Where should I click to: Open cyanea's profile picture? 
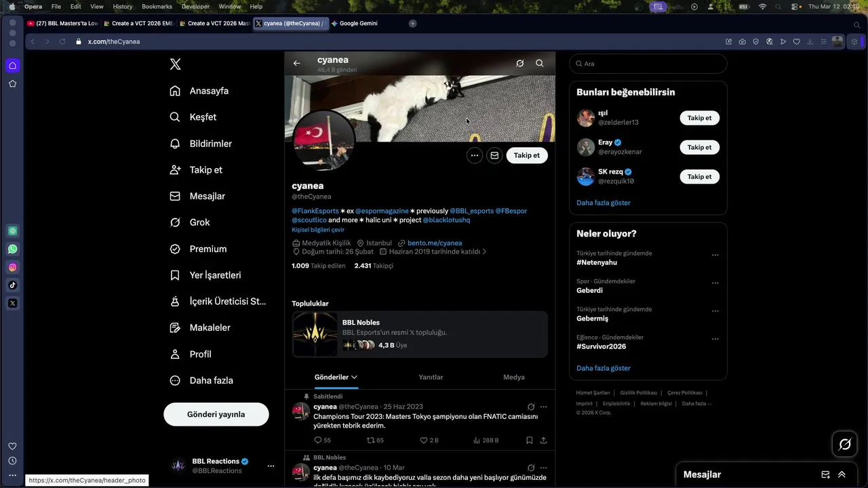click(x=323, y=141)
